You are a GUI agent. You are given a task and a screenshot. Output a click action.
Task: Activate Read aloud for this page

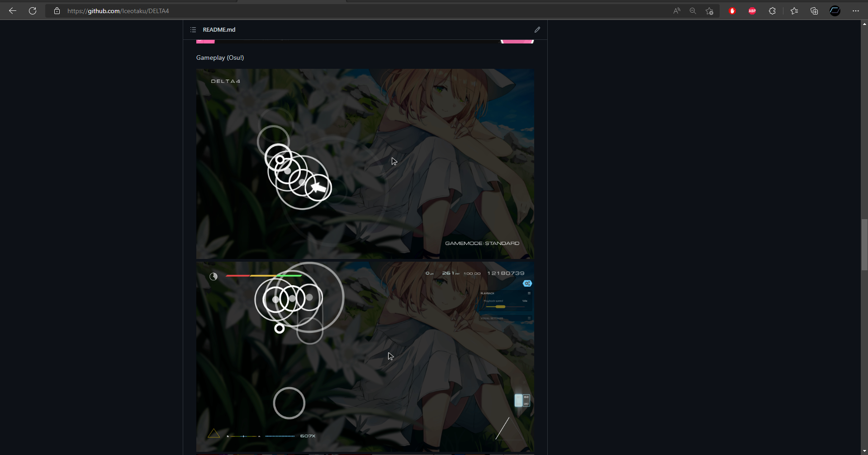[677, 10]
